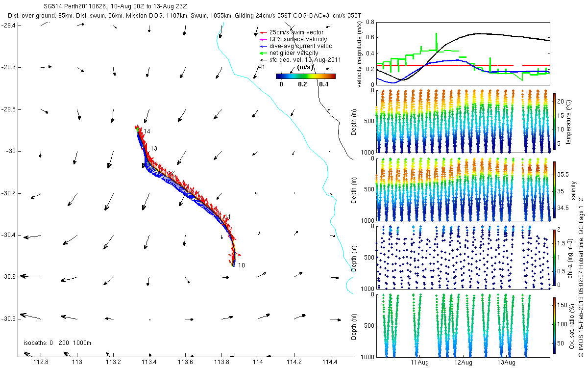
Task: Click longitude tick "113.8"
Action: [221, 362]
